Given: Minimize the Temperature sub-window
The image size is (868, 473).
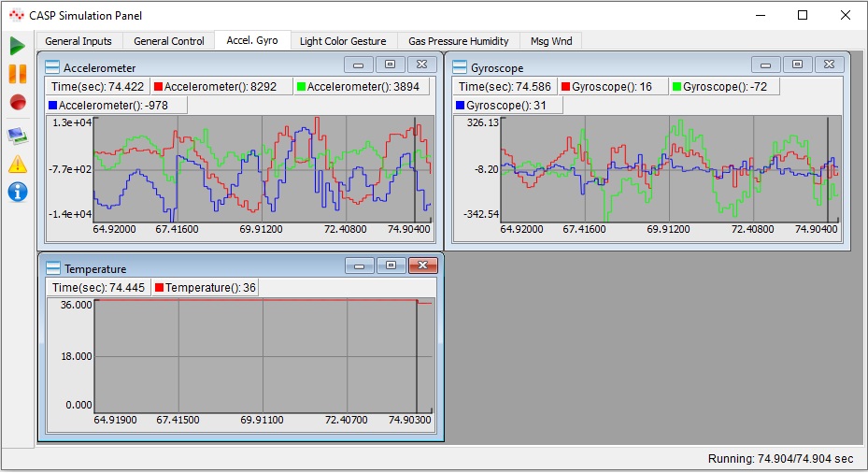Looking at the screenshot, I should (x=360, y=265).
